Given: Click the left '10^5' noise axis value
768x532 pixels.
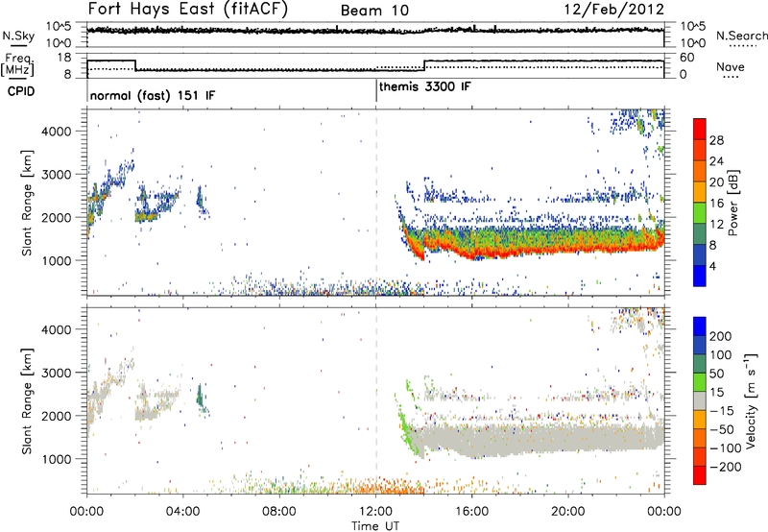Looking at the screenshot, I should tap(59, 26).
